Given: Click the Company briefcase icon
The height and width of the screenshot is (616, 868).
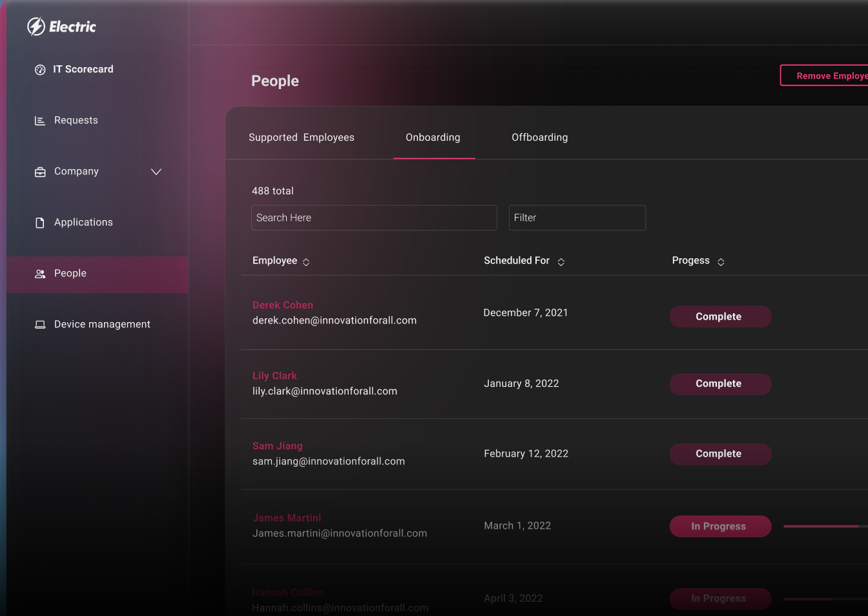Looking at the screenshot, I should (40, 172).
